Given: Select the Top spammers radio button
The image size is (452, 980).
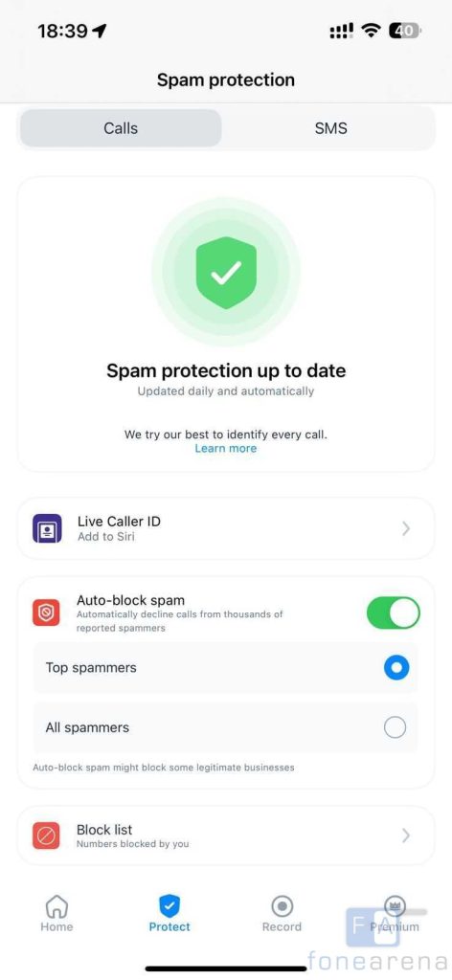Looking at the screenshot, I should click(x=396, y=667).
